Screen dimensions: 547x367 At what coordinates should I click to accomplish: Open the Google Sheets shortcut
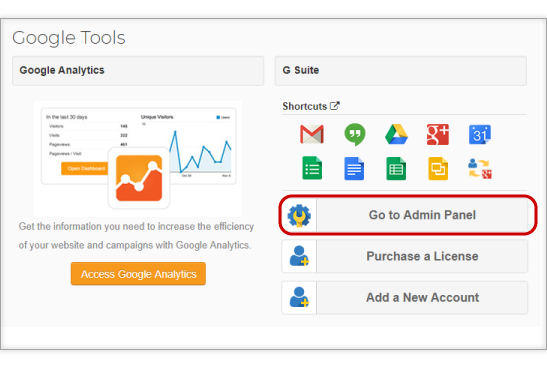pyautogui.click(x=396, y=168)
